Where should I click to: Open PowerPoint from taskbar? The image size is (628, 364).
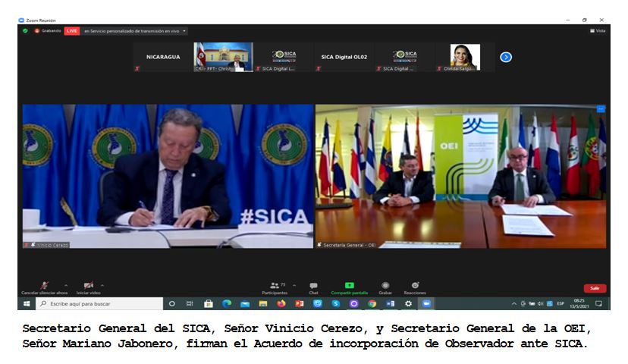(299, 303)
